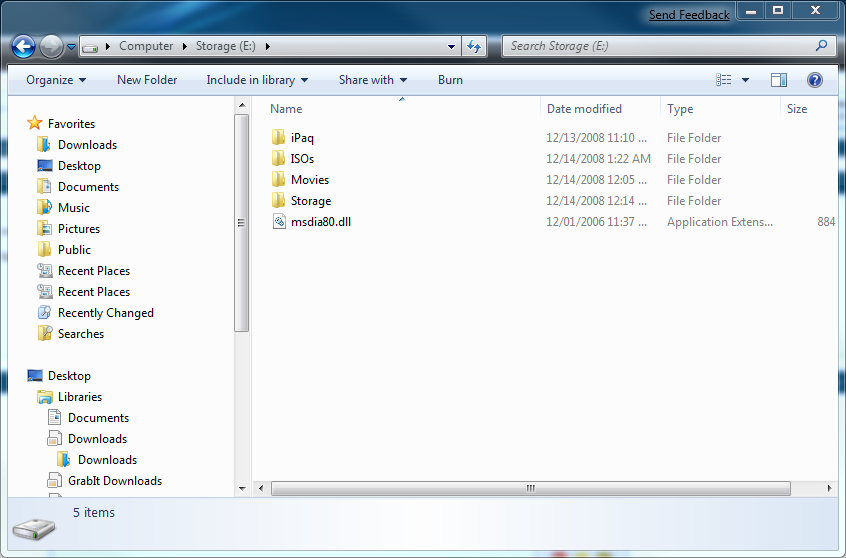Click the search magnifier icon
The image size is (846, 558).
[821, 46]
